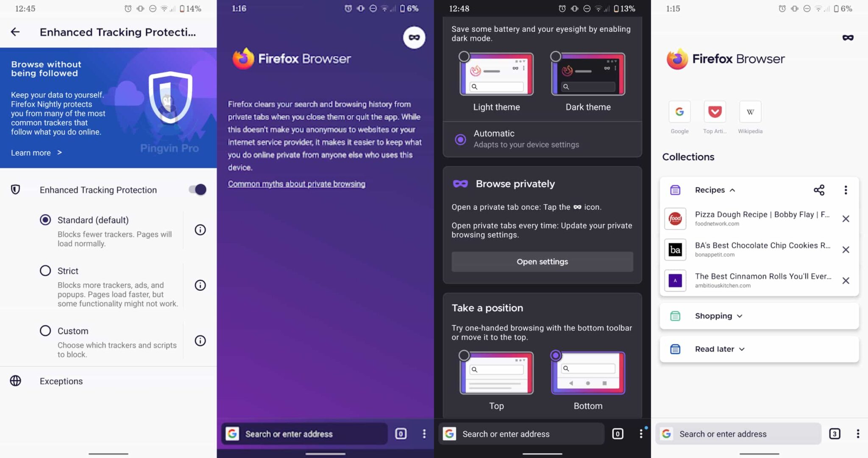The image size is (868, 458).
Task: Click the shield icon next to Enhanced Tracking Protection
Action: 16,190
